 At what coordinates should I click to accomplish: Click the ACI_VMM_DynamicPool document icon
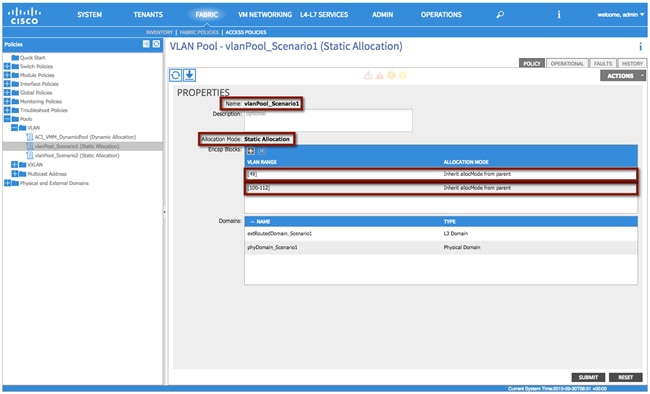coord(29,137)
